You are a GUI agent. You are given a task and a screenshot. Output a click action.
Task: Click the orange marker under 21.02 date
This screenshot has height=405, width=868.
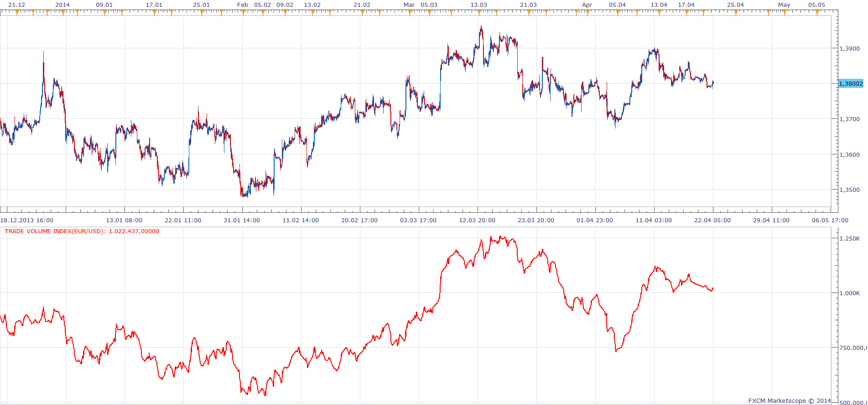click(362, 12)
